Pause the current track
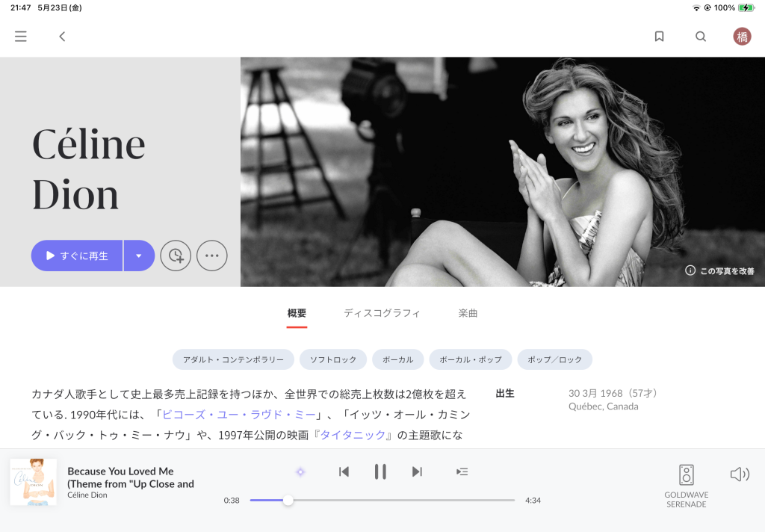The image size is (765, 532). 380,472
